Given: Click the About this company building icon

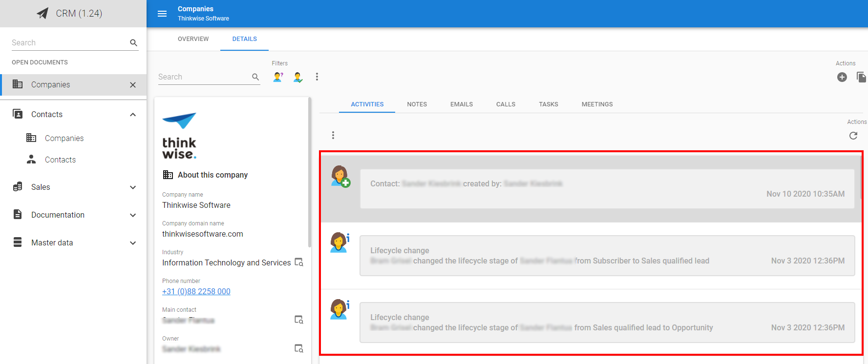Looking at the screenshot, I should [x=168, y=175].
